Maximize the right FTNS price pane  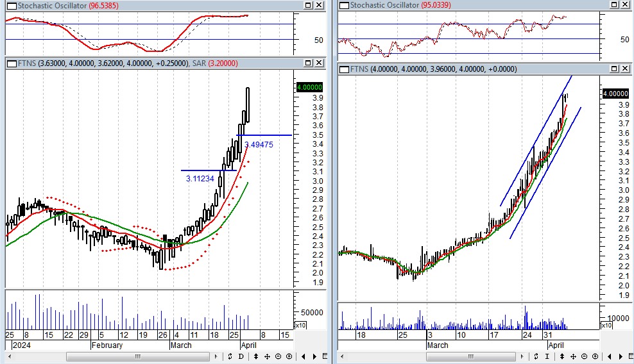click(x=613, y=69)
